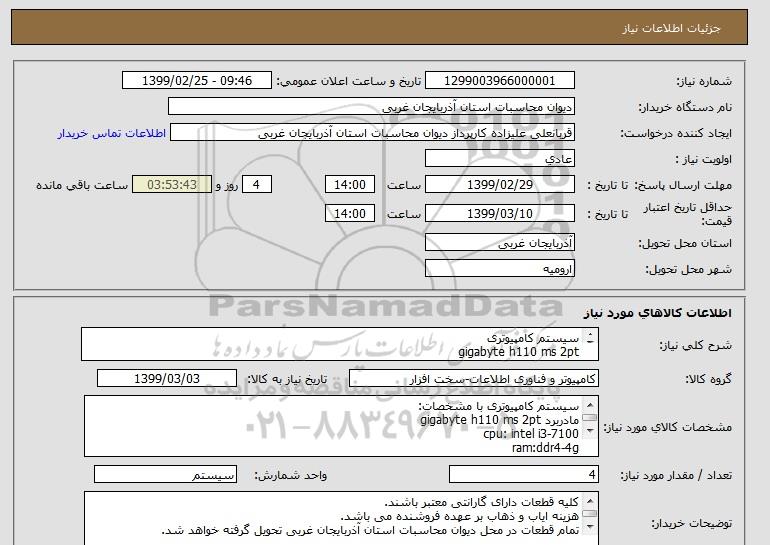The width and height of the screenshot is (770, 545).
Task: Click the حداقل تاریخ اعتبار قیمت label
Action: (x=688, y=214)
